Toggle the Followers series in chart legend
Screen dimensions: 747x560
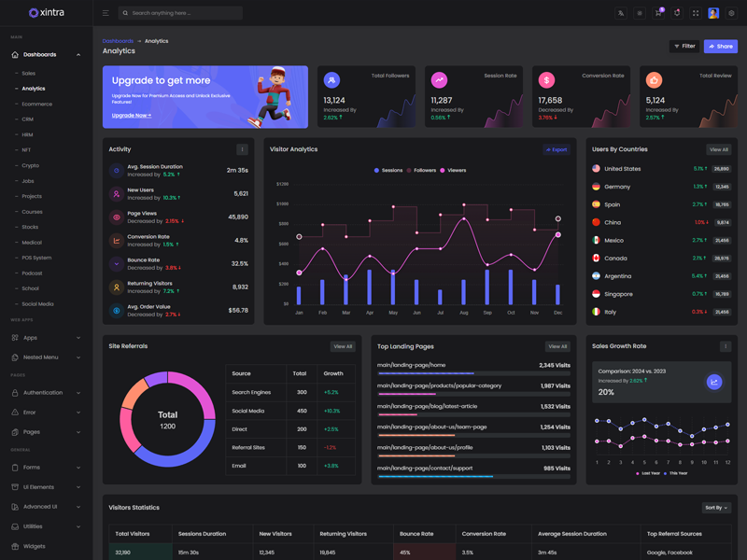tap(422, 171)
